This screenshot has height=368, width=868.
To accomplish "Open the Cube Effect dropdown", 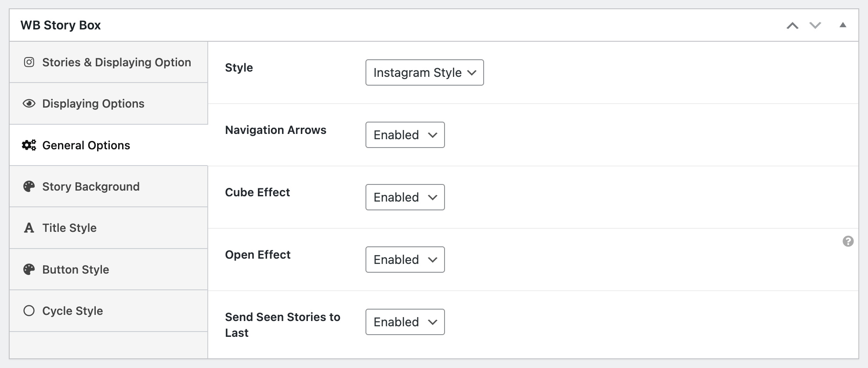I will click(x=405, y=197).
